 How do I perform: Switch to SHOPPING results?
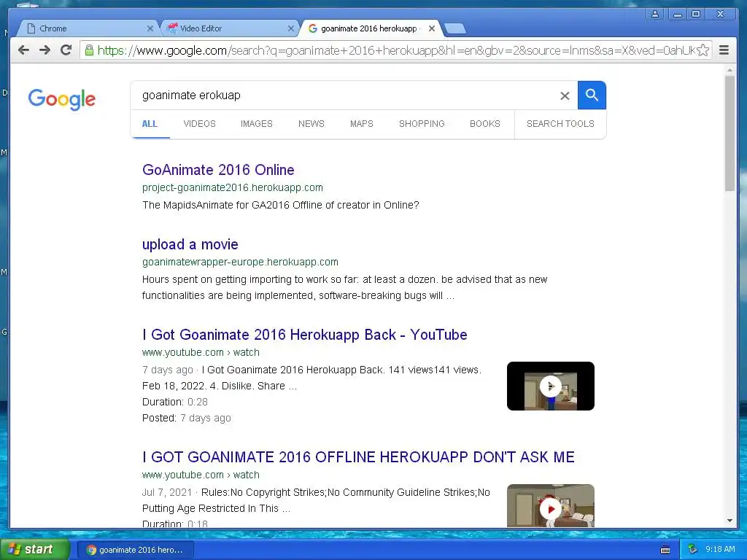click(x=422, y=124)
